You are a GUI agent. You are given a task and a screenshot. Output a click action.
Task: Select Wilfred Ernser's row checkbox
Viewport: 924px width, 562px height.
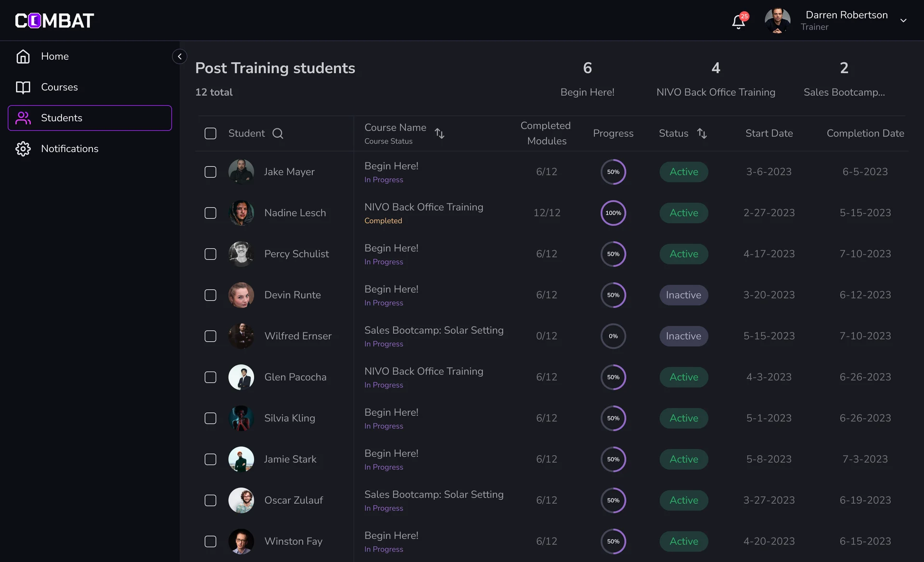tap(210, 336)
